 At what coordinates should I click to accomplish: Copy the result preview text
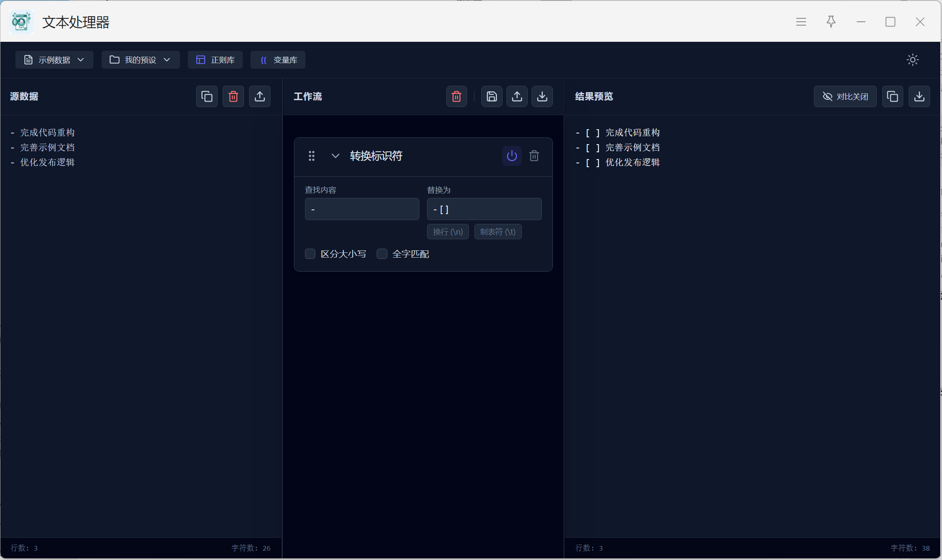[x=893, y=96]
